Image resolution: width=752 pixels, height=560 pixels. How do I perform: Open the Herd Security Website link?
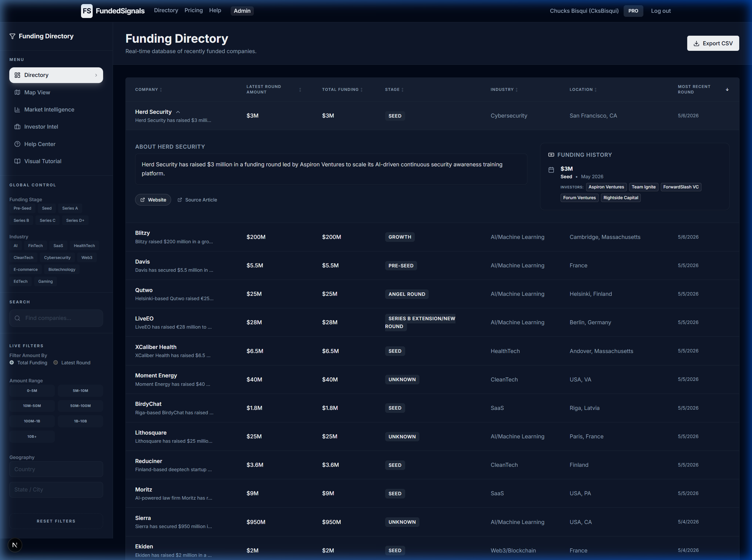153,200
